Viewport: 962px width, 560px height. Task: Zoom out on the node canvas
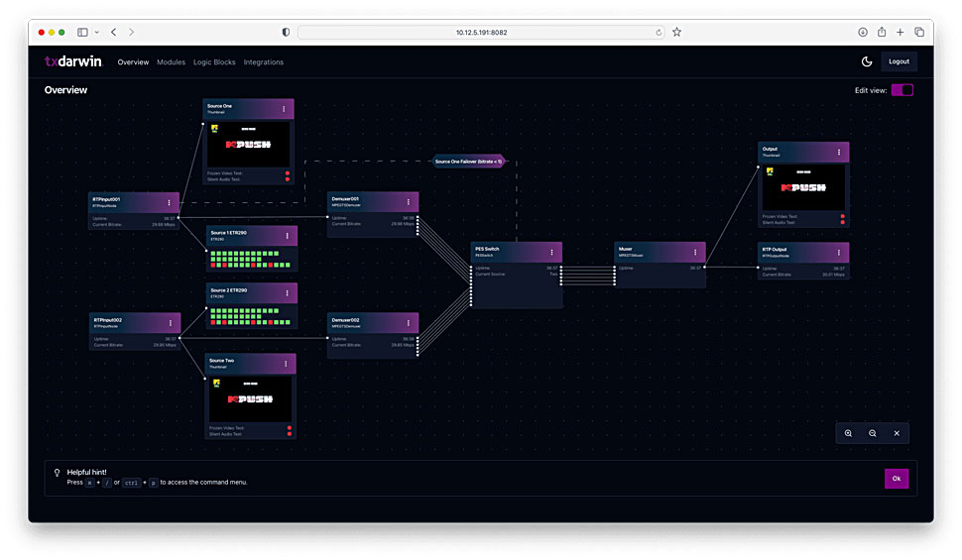click(873, 433)
